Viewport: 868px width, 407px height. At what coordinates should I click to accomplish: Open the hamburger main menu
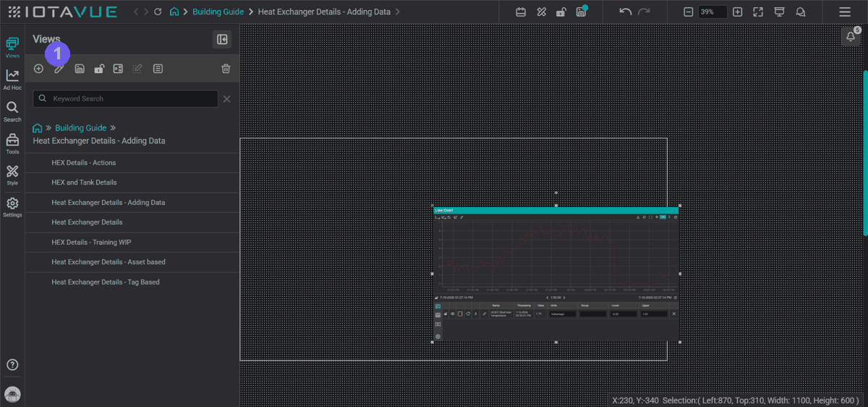pos(844,12)
